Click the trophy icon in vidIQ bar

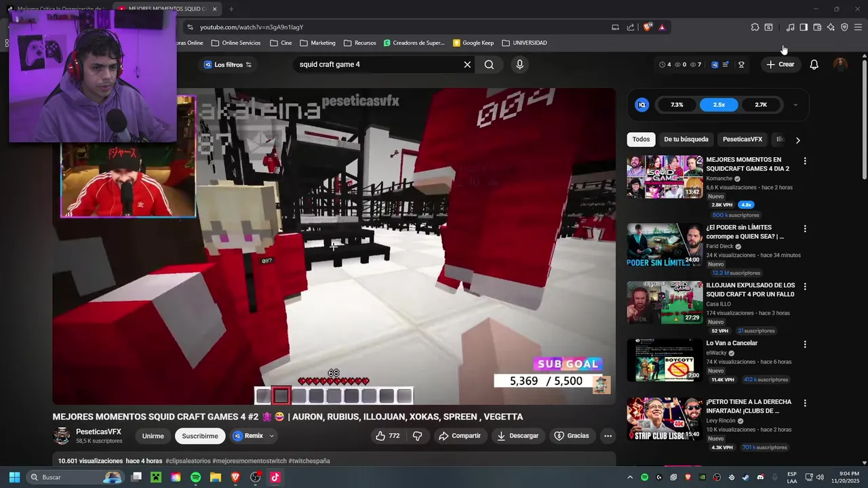741,64
